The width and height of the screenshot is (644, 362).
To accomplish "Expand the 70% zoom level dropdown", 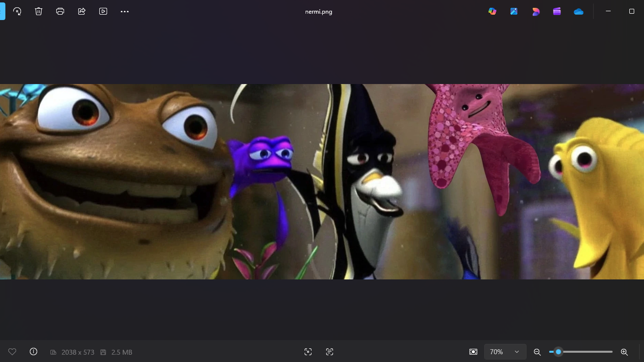I will click(x=505, y=352).
